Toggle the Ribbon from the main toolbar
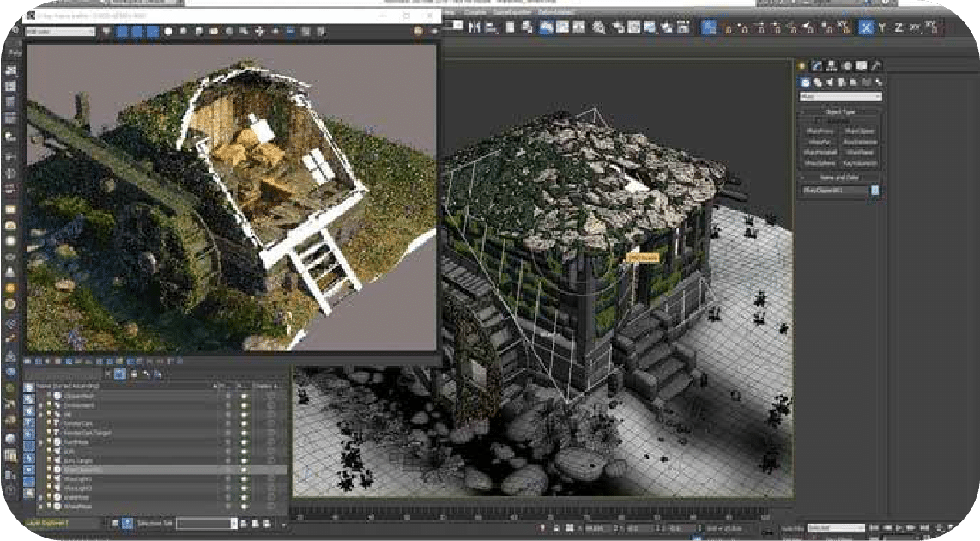The image size is (980, 541). tap(547, 27)
